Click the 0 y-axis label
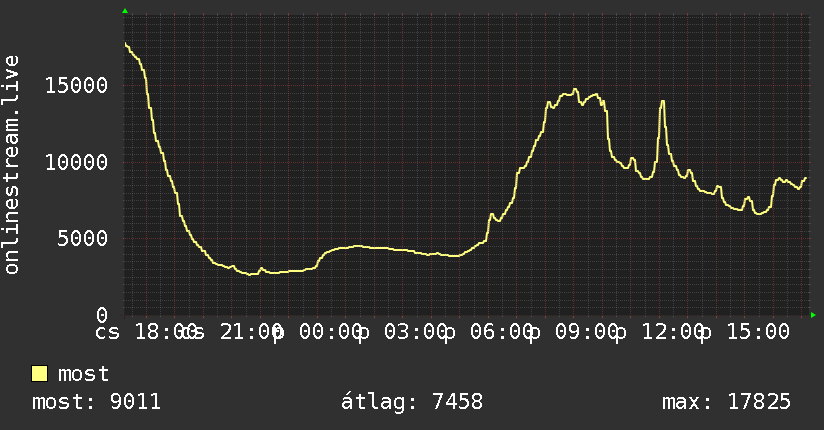This screenshot has width=824, height=430. click(x=102, y=315)
